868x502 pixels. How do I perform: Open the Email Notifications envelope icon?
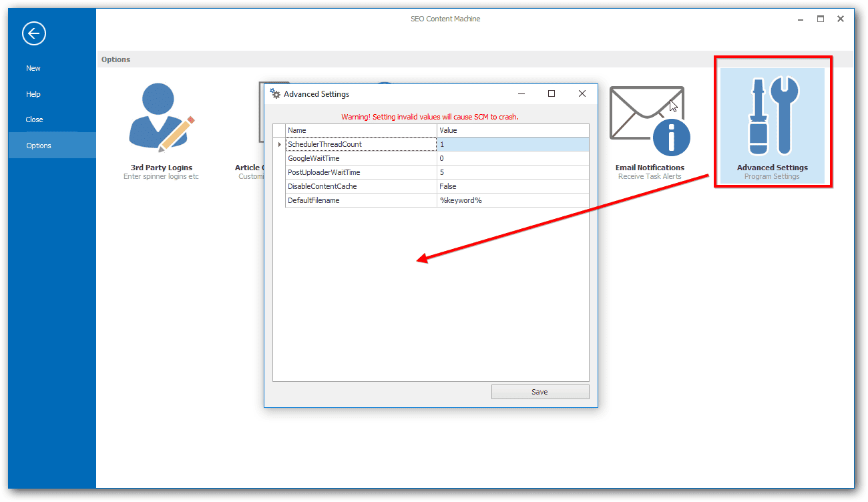click(650, 121)
